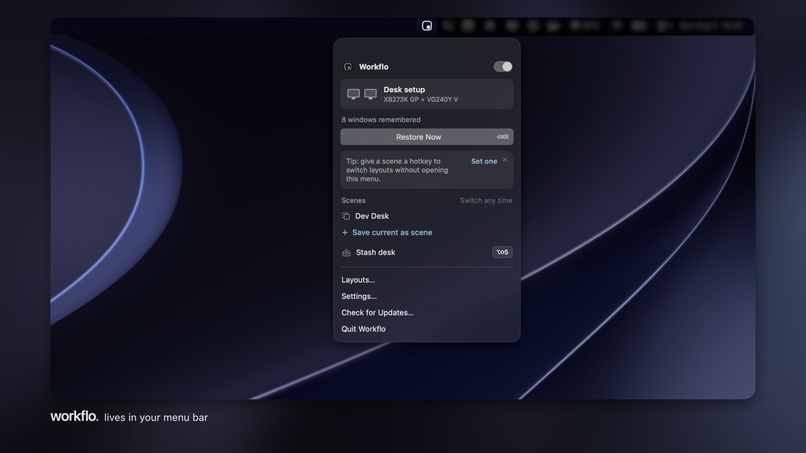The image size is (806, 453).
Task: Click the Set one hotkey link
Action: (484, 161)
